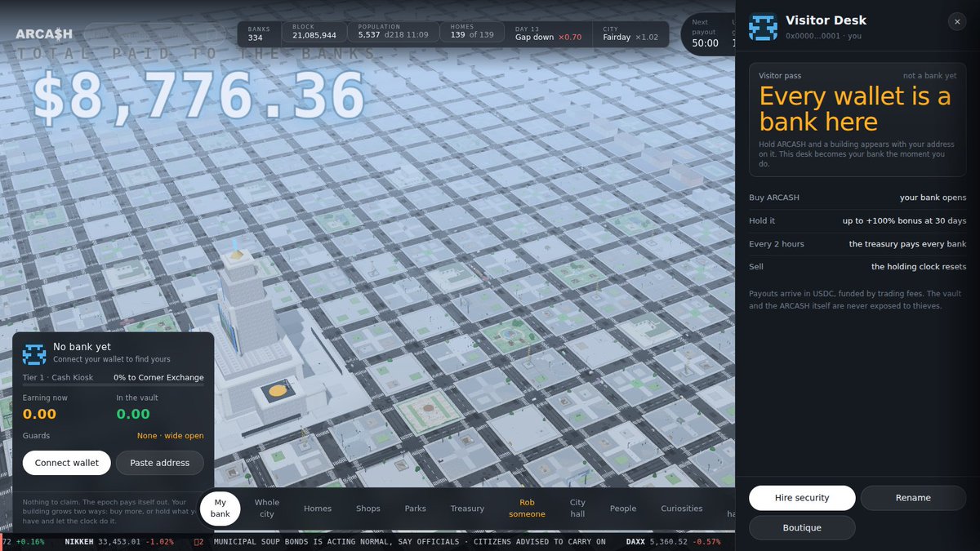Click the 'Tier 1 · Cash Kiosk' label
980x551 pixels.
click(58, 378)
